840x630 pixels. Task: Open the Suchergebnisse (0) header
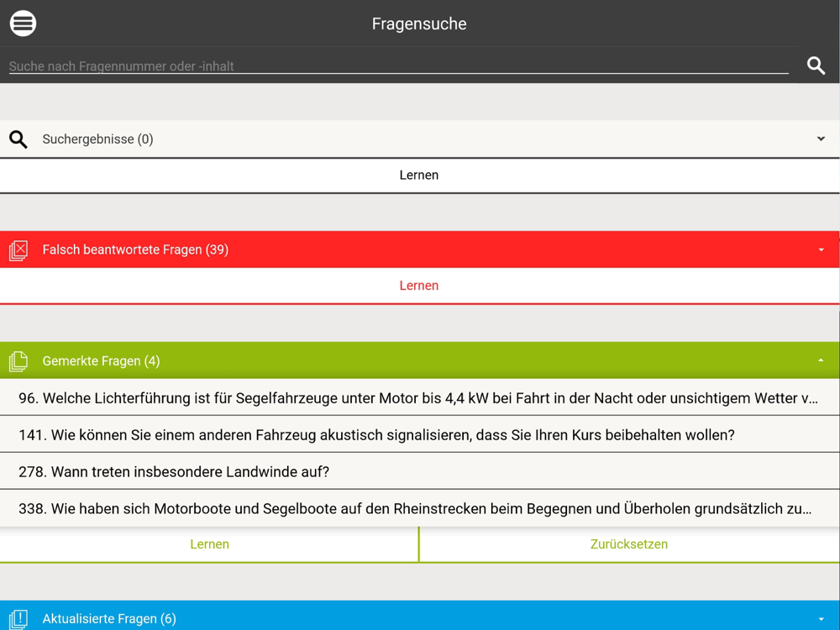click(x=420, y=139)
